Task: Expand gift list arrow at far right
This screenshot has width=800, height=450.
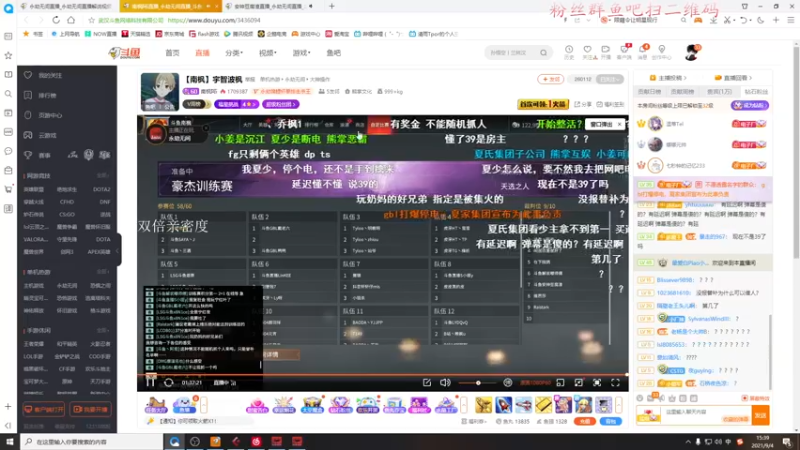Action: pyautogui.click(x=618, y=405)
